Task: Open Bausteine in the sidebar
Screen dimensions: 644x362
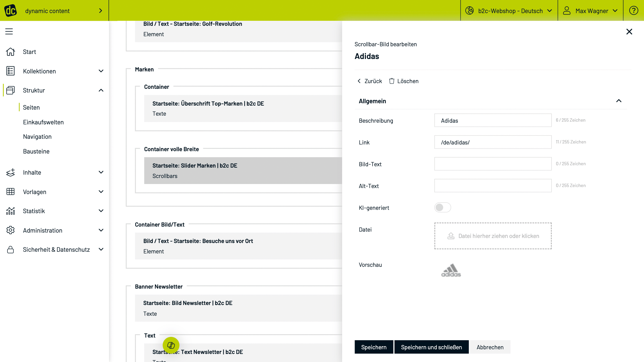Action: coord(36,152)
